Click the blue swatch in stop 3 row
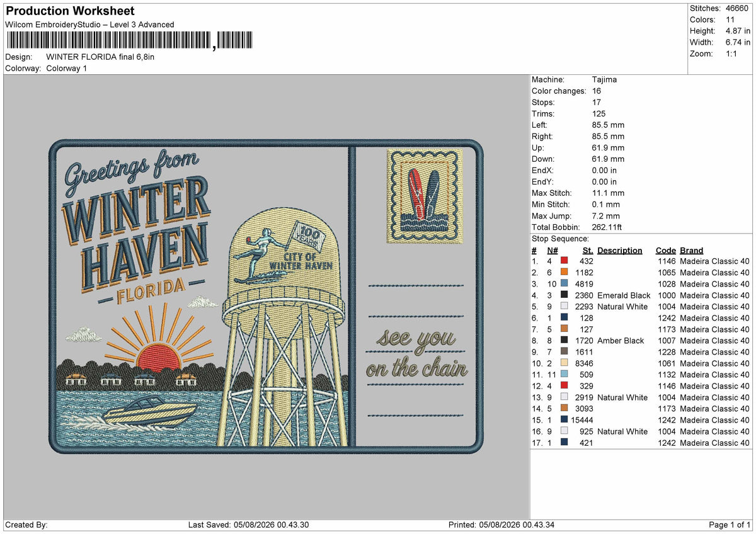Image resolution: width=756 pixels, height=534 pixels. coord(564,283)
